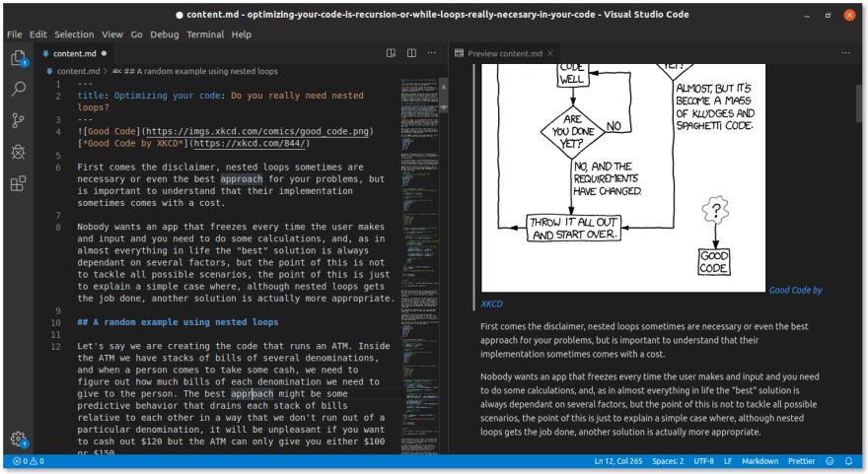868x474 pixels.
Task: Open the Terminal menu
Action: (x=205, y=34)
